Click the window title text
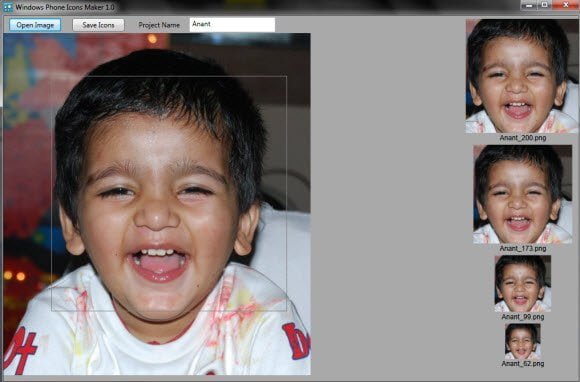 (x=65, y=7)
